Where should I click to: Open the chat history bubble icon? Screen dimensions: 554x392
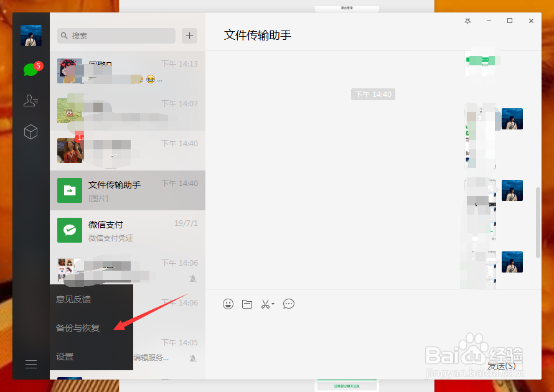(x=288, y=304)
